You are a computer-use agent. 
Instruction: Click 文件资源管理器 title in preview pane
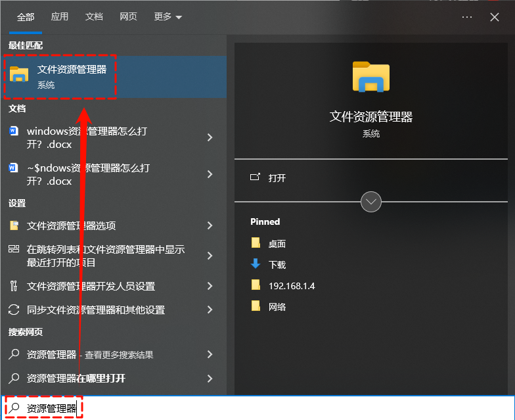point(370,117)
